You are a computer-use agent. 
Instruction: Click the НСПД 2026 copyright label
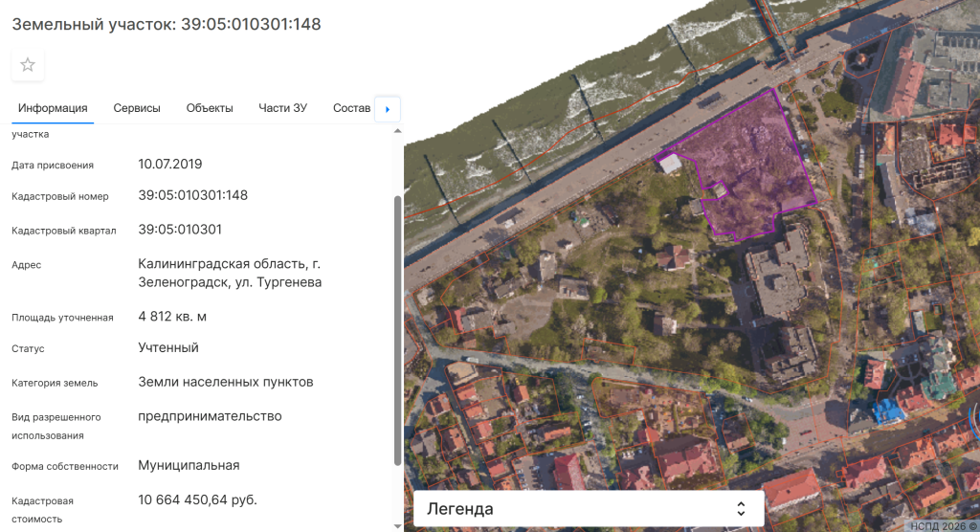point(941,525)
